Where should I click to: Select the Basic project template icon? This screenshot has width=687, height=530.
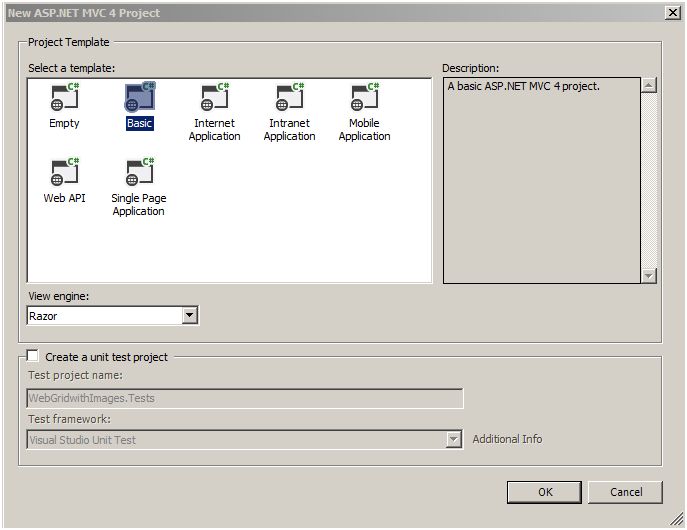click(140, 96)
